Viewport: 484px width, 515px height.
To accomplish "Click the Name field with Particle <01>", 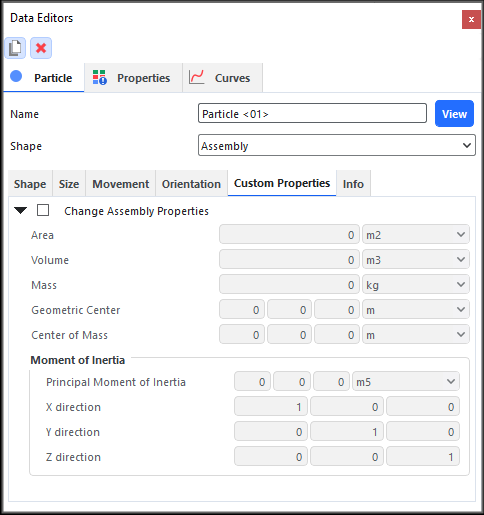I will pos(312,113).
